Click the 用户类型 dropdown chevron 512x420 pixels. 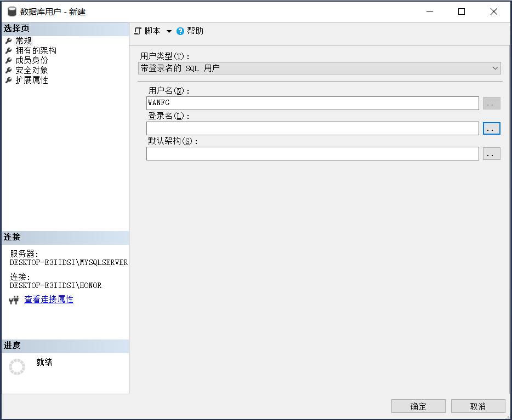tap(495, 68)
